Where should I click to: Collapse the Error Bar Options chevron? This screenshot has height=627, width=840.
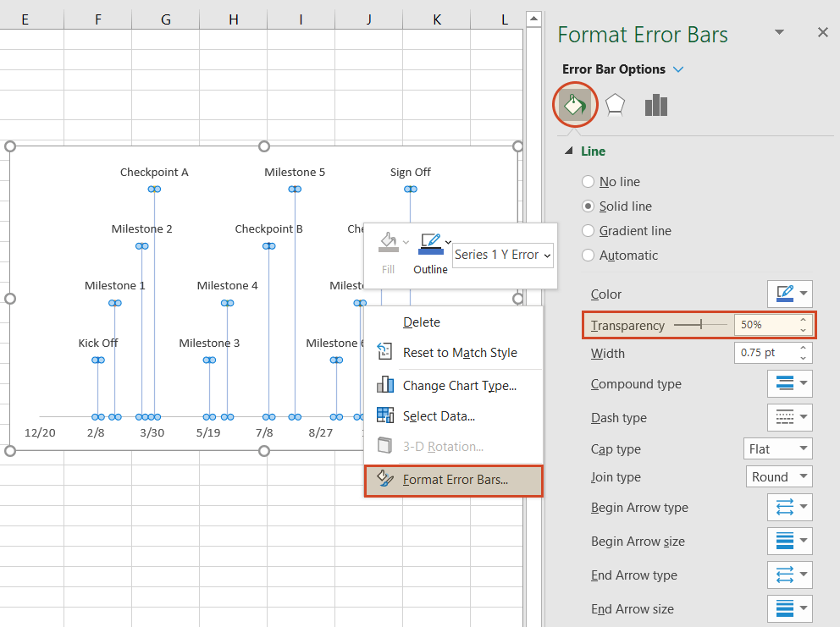[x=677, y=69]
